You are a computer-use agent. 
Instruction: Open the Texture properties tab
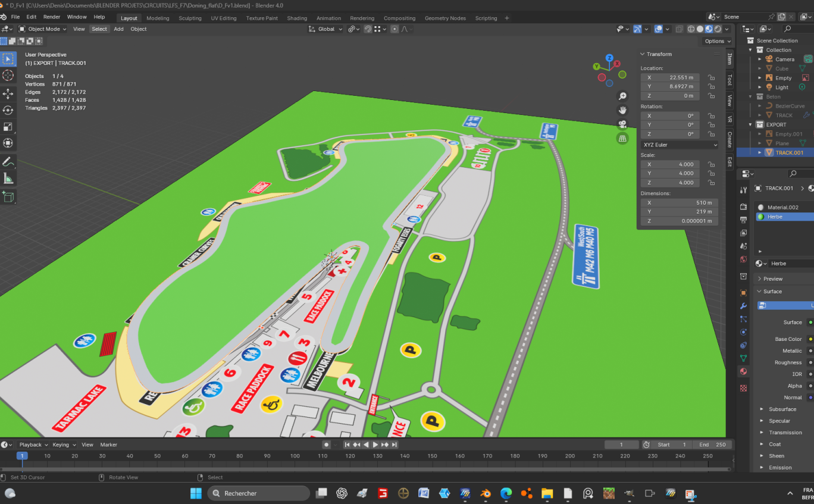point(743,388)
